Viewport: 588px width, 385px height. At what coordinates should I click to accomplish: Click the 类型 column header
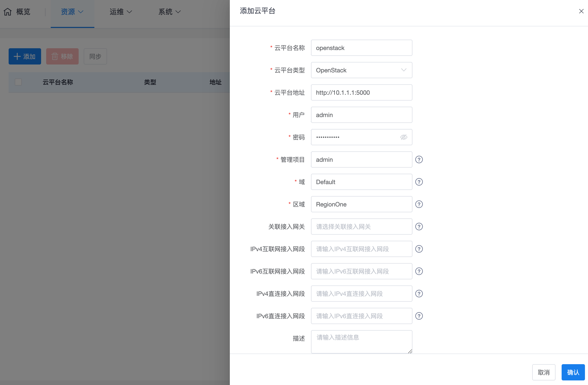(150, 82)
